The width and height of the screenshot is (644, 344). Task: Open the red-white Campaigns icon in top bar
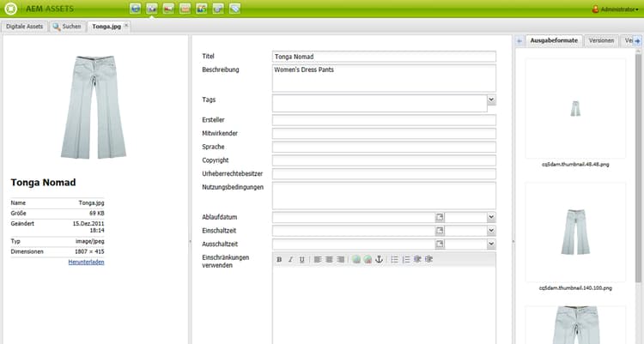[x=168, y=9]
